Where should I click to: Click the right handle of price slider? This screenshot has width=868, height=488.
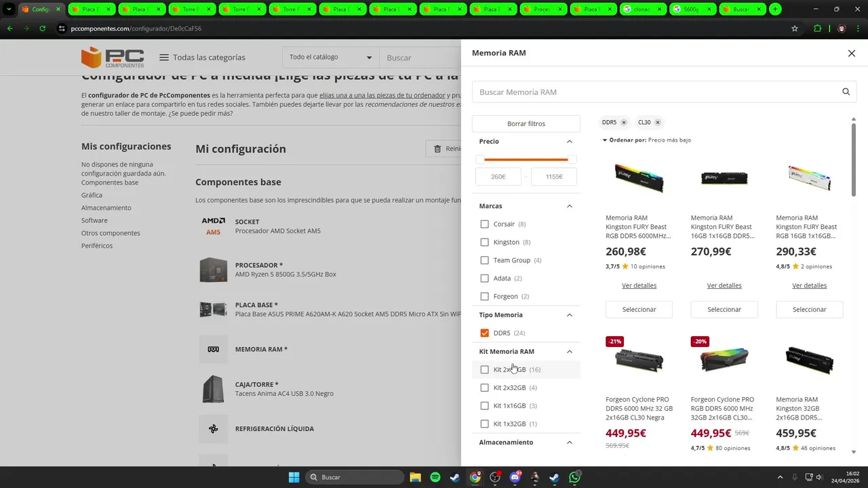(572, 159)
